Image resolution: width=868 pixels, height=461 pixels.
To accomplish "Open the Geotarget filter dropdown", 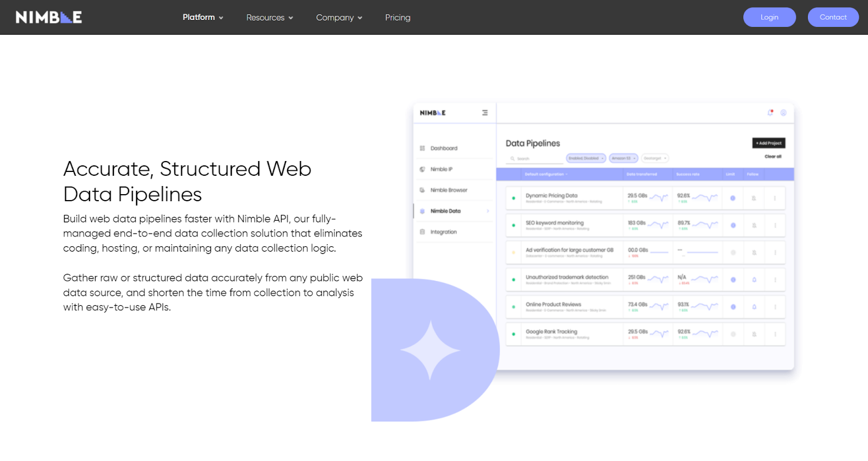I will [x=655, y=158].
